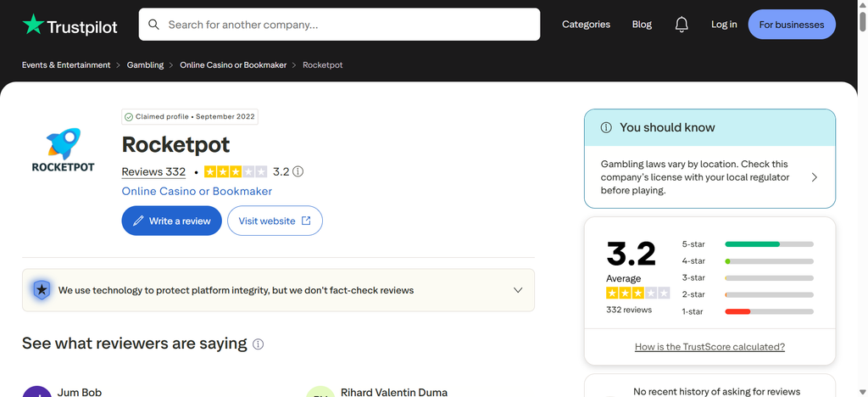
Task: Click the Rocketpot breadcrumb
Action: 323,64
